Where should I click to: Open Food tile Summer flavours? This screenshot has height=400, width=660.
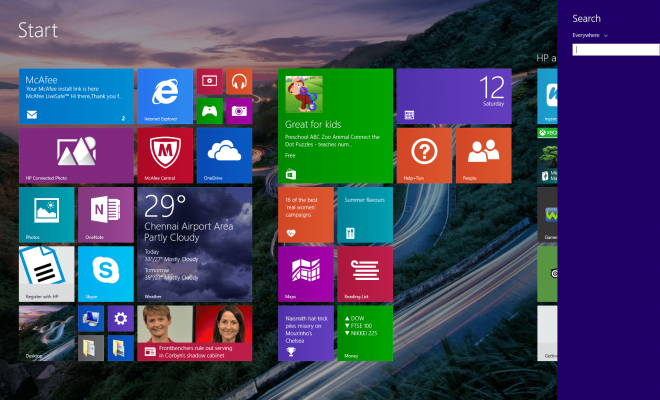tap(365, 215)
